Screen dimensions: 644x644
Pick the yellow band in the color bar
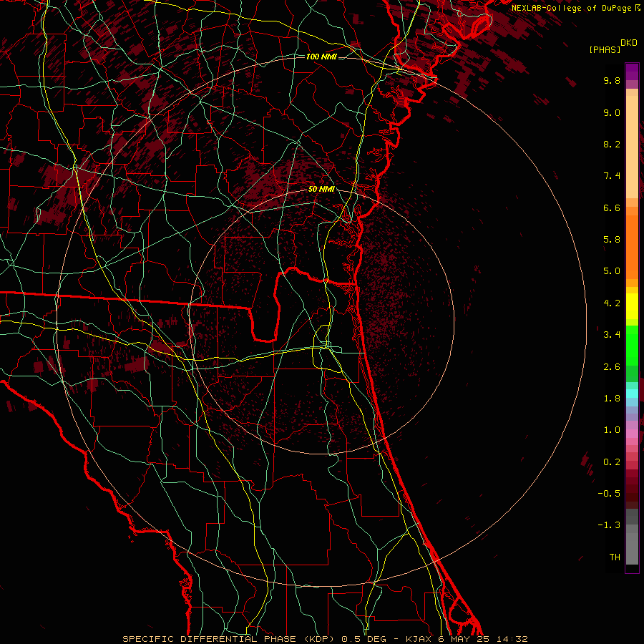click(x=632, y=306)
